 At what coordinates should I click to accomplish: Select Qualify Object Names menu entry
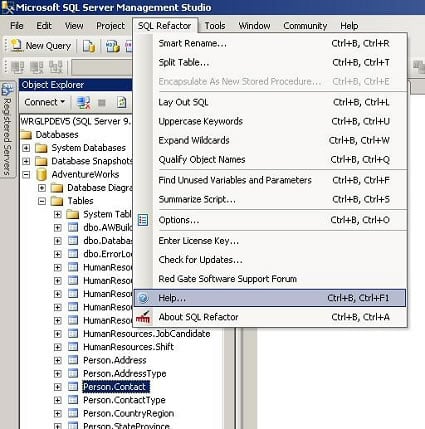coord(270,160)
